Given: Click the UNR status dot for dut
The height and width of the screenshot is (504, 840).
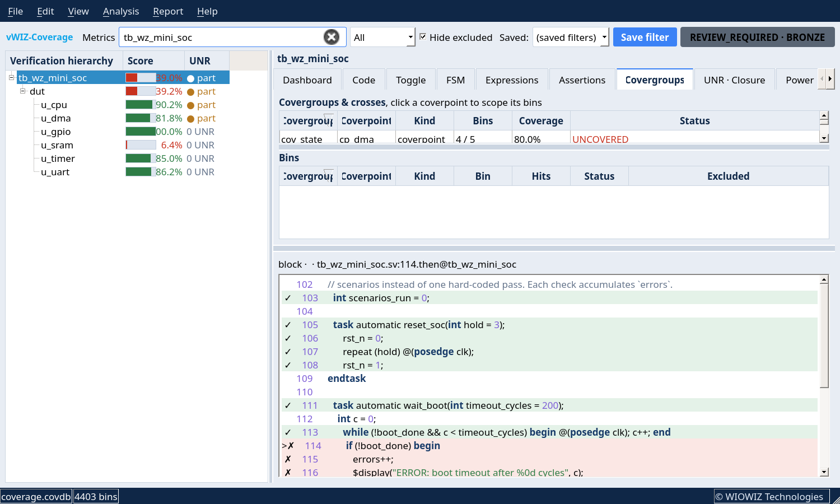Looking at the screenshot, I should (190, 92).
